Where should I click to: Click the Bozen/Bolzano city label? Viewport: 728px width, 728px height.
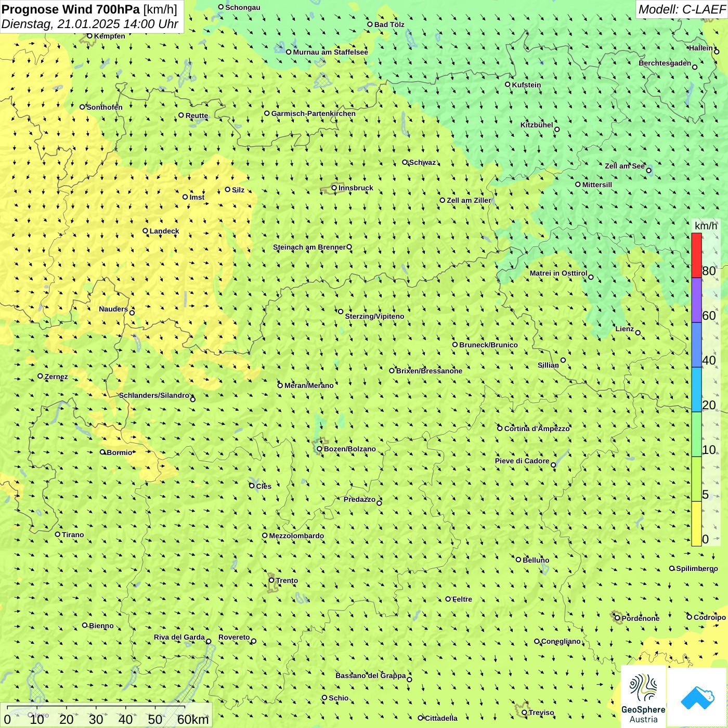click(349, 449)
